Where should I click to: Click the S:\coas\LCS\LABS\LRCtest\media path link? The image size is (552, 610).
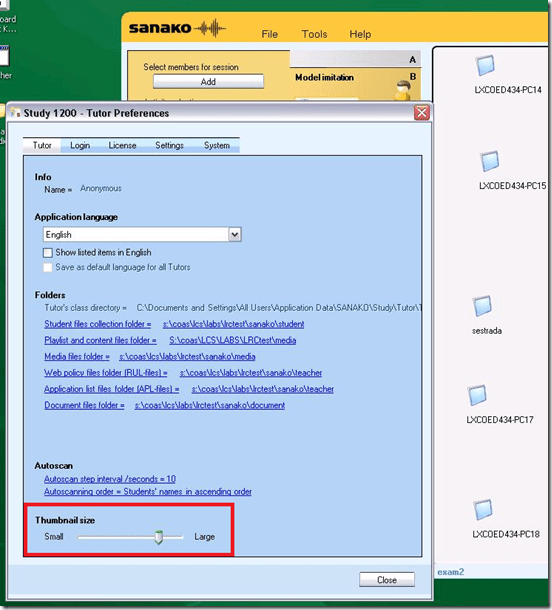233,340
